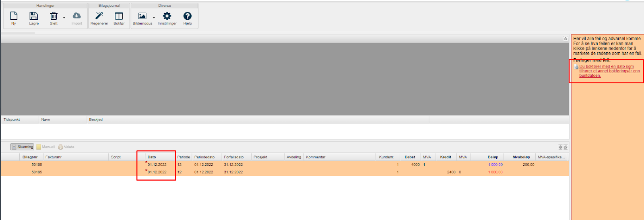
Task: Open the Hjelp question mark icon
Action: click(x=188, y=16)
